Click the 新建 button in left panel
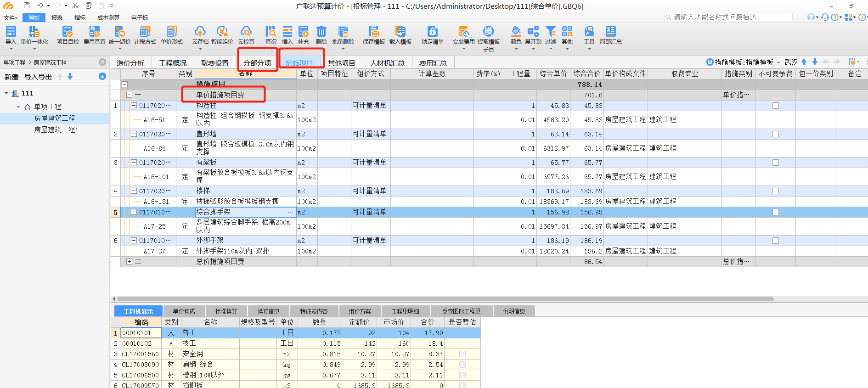 (x=11, y=77)
